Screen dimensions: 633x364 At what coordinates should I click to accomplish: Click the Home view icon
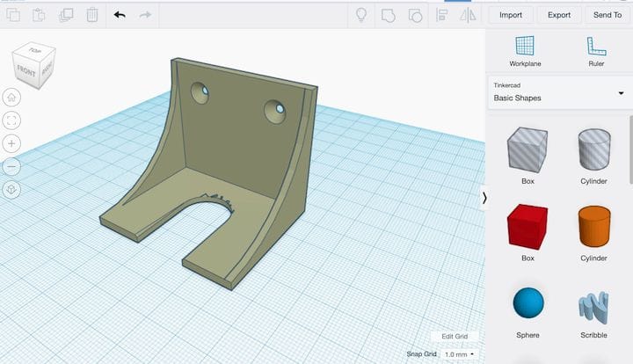click(x=11, y=97)
